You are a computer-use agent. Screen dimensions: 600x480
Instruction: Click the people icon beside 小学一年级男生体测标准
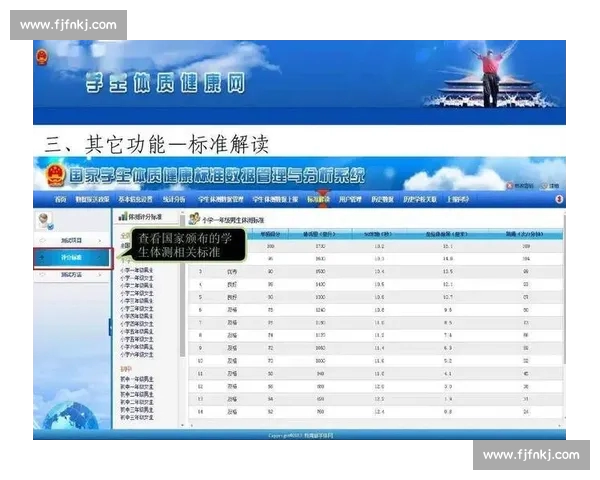tap(194, 219)
